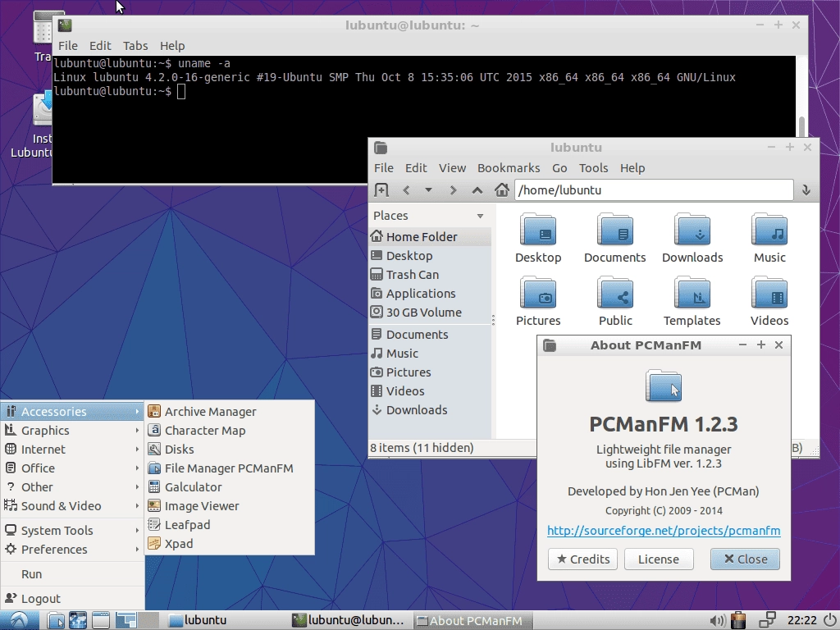The height and width of the screenshot is (630, 840).
Task: Launch Xpad from Accessories menu
Action: 230,544
